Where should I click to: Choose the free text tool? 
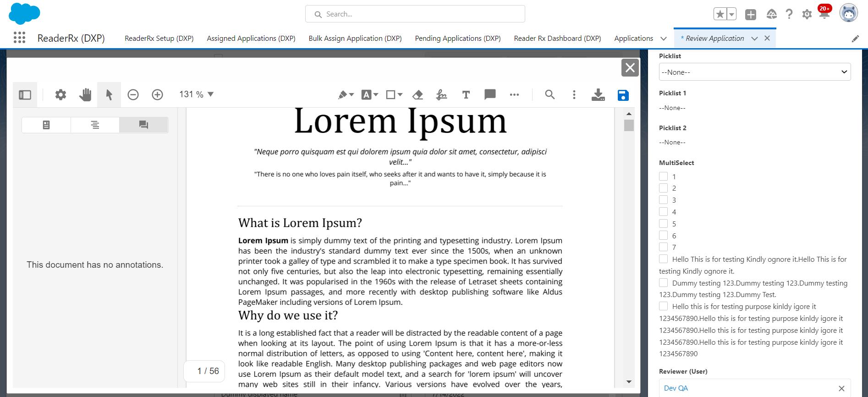tap(466, 95)
